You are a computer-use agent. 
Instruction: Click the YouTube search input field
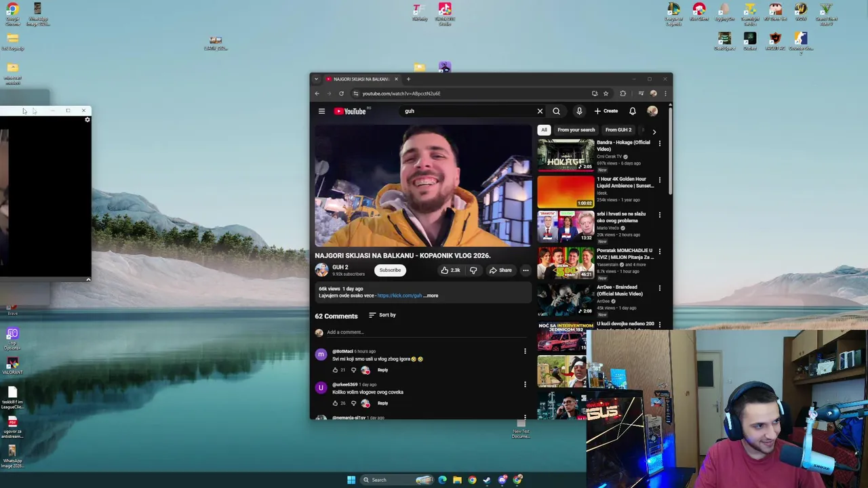coord(468,111)
